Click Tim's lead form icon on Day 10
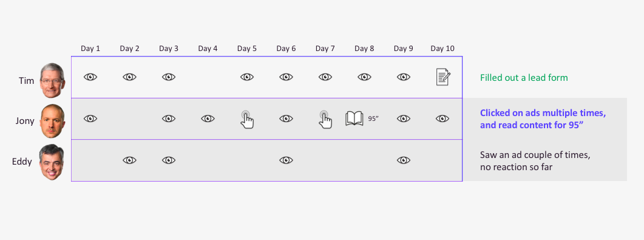This screenshot has width=644, height=240. (x=443, y=77)
